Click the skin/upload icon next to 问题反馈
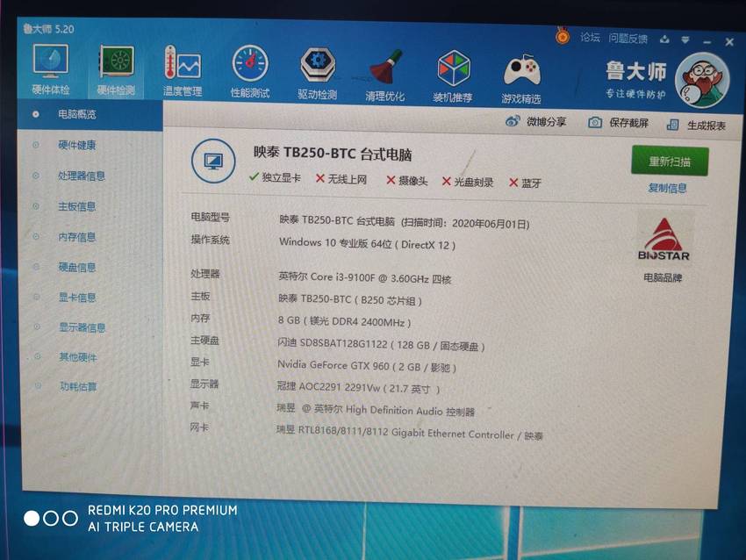Image resolution: width=746 pixels, height=560 pixels. click(664, 39)
